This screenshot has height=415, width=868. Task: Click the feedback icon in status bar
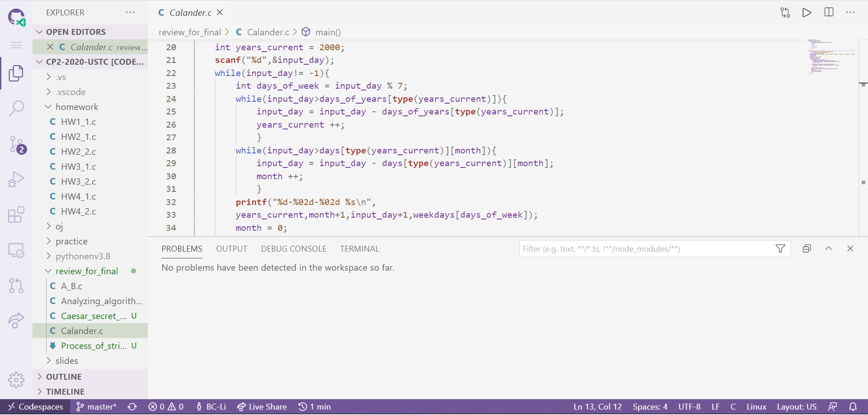832,407
